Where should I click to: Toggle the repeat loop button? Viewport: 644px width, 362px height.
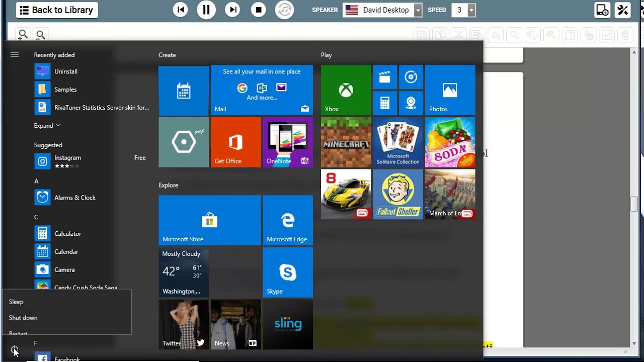tap(284, 10)
